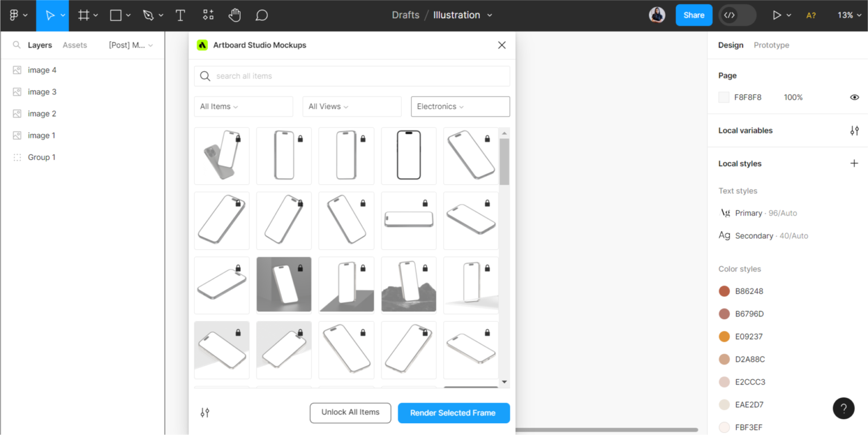Select the Hand tool
868x435 pixels.
pyautogui.click(x=235, y=15)
